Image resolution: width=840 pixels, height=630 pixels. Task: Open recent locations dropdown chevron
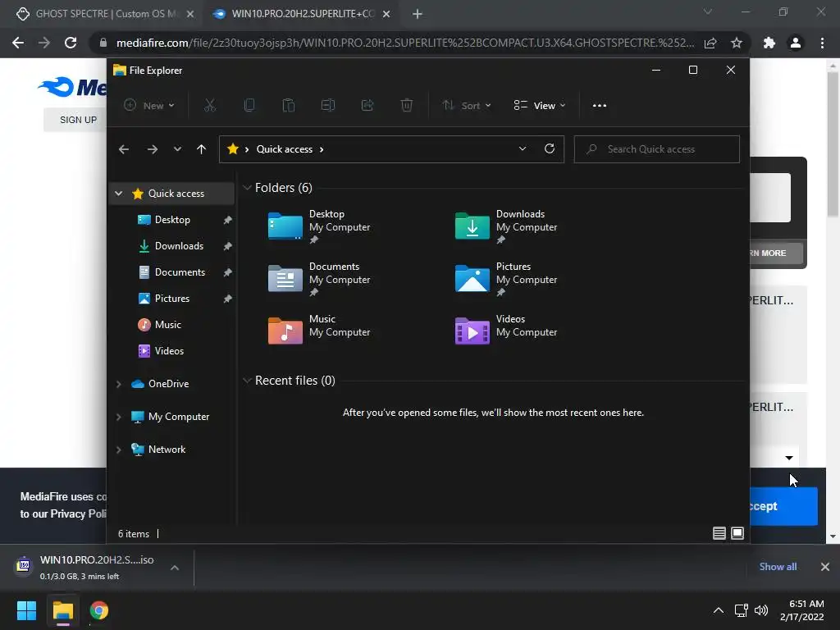[177, 149]
